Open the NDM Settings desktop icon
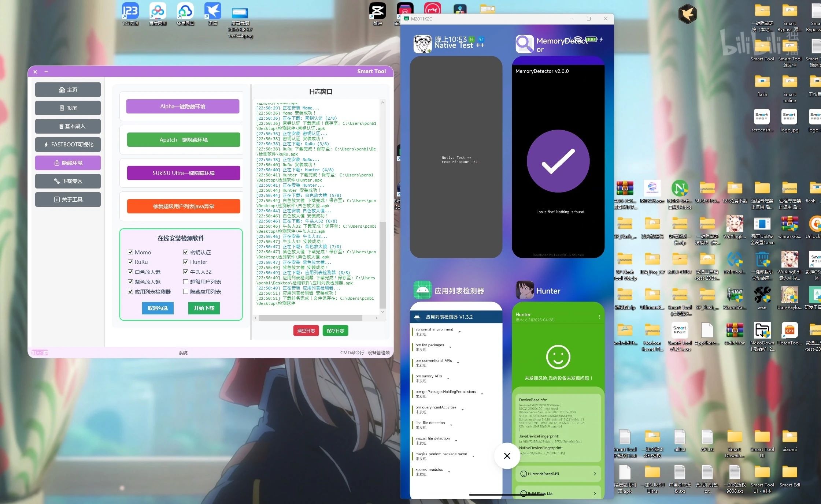This screenshot has width=821, height=504. [680, 194]
